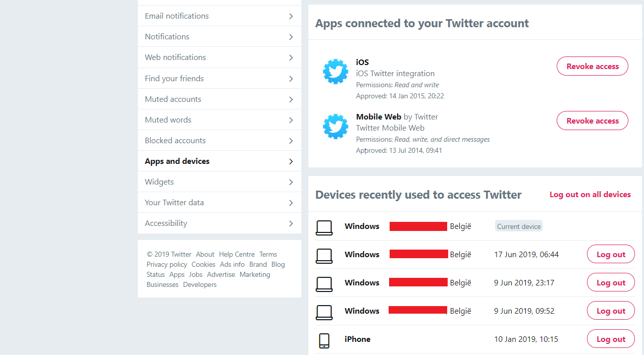The width and height of the screenshot is (644, 355).
Task: Log out of the iPhone device
Action: [x=611, y=339]
